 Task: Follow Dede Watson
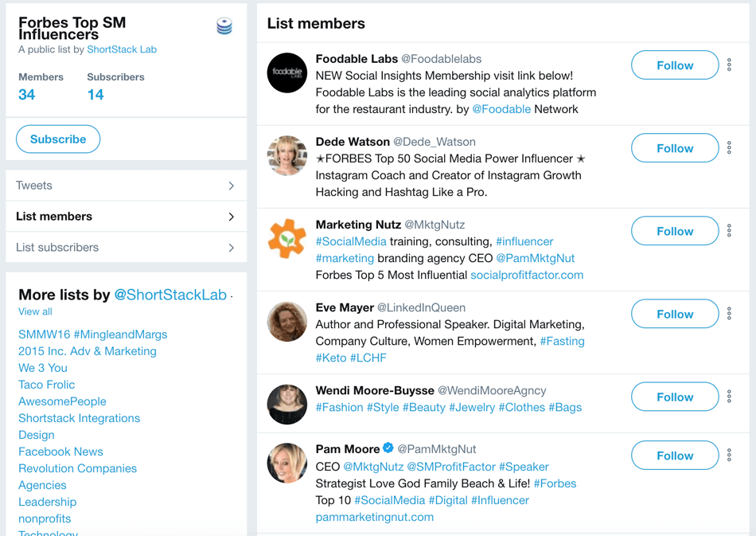(x=674, y=148)
